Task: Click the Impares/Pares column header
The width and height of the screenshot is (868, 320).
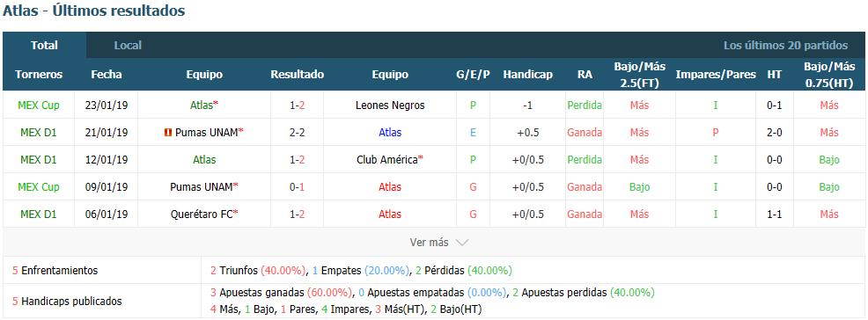Action: coord(716,75)
